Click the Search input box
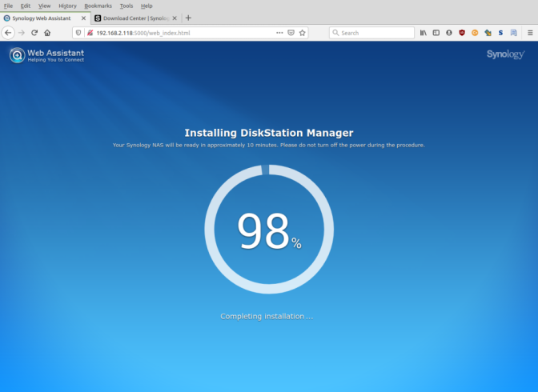This screenshot has width=538, height=392. (x=371, y=33)
